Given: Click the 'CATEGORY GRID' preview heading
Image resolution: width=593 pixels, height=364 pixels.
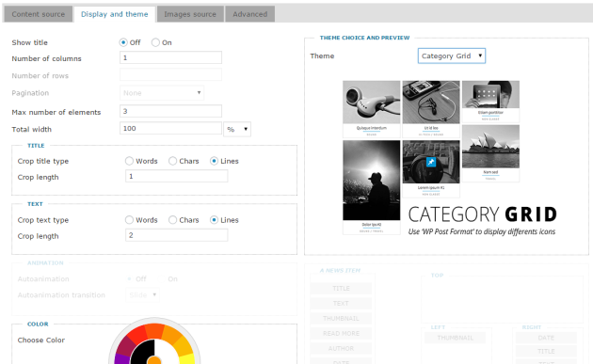Looking at the screenshot, I should pos(483,214).
